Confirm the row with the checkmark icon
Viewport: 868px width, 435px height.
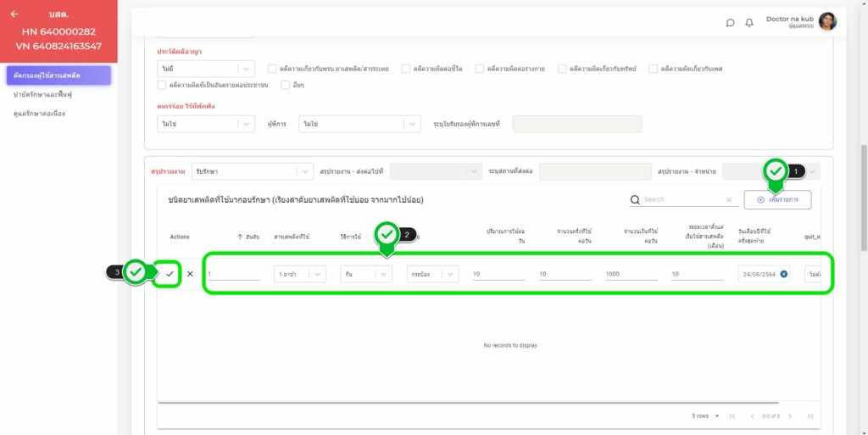(x=170, y=274)
